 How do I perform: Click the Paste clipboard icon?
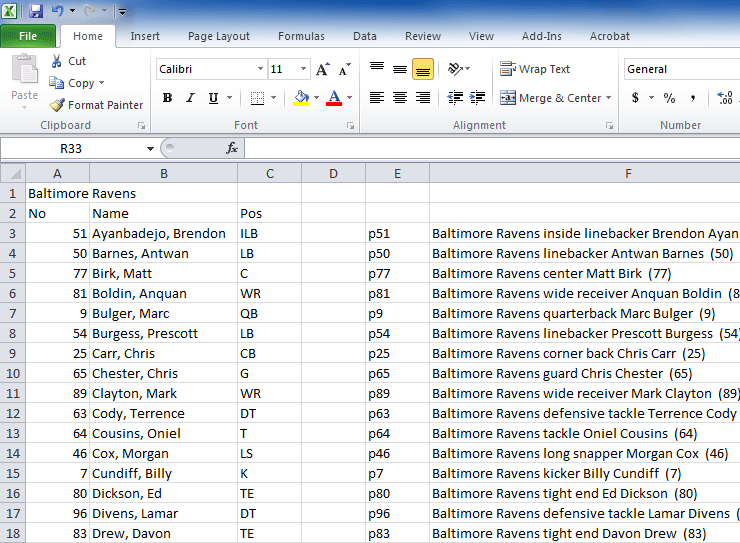[25, 70]
